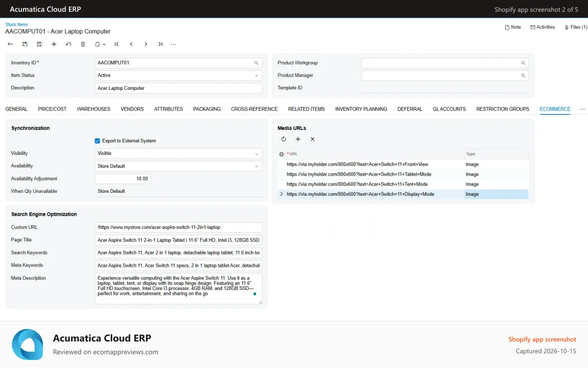588x368 pixels.
Task: Switch to the ATTRIBUTES tab
Action: click(169, 109)
